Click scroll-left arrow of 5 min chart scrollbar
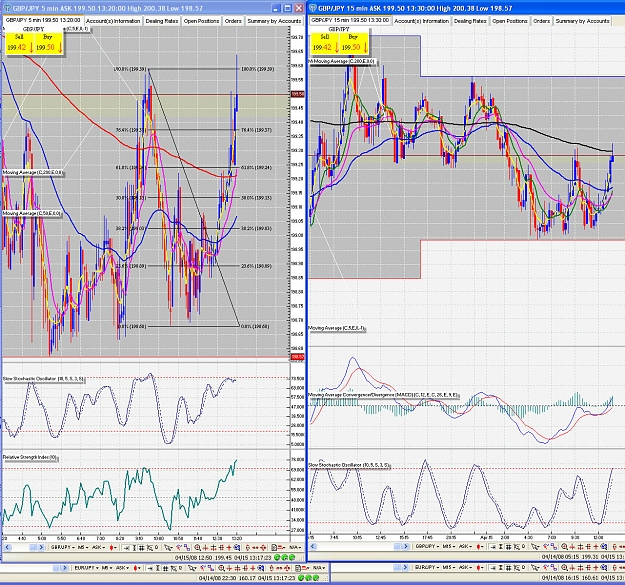The height and width of the screenshot is (585, 625). [x=7, y=548]
